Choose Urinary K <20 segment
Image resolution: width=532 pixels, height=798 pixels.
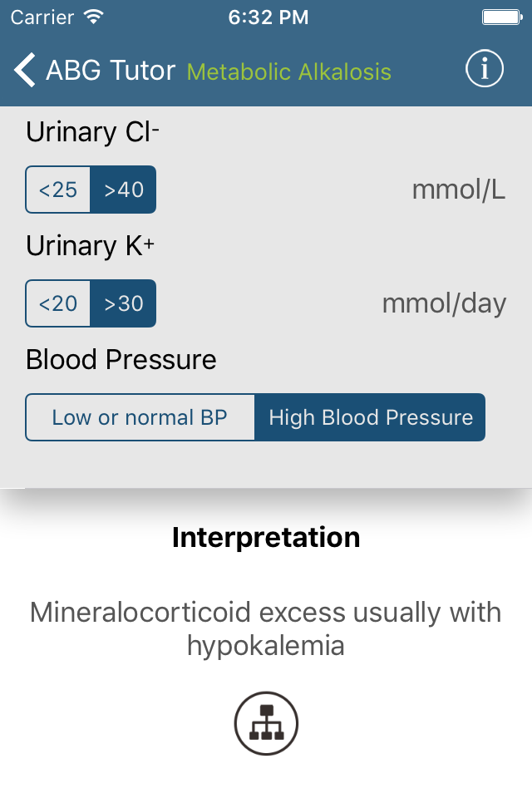[x=58, y=303]
